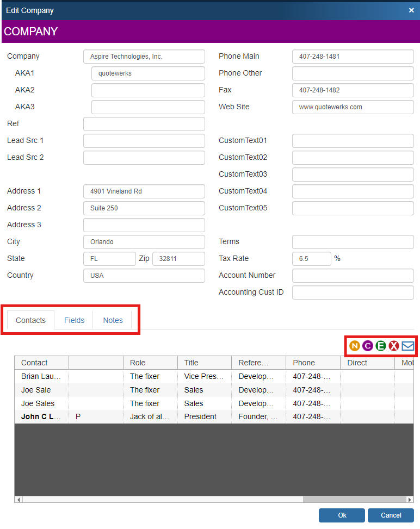Viewport: 420px width, 529px height.
Task: Click the left scroll arrow of the contacts grid
Action: click(x=18, y=499)
